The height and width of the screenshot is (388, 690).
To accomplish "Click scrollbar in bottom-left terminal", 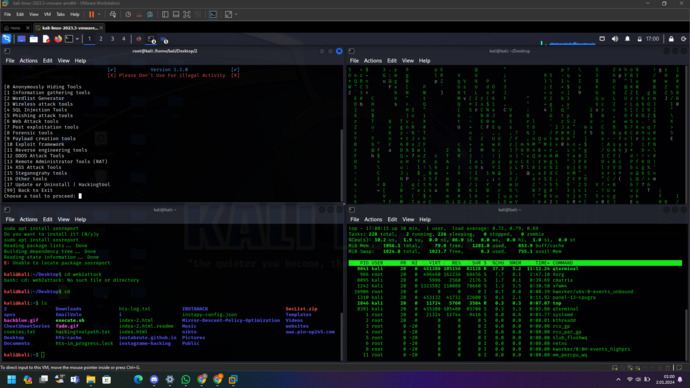I will coord(342,337).
